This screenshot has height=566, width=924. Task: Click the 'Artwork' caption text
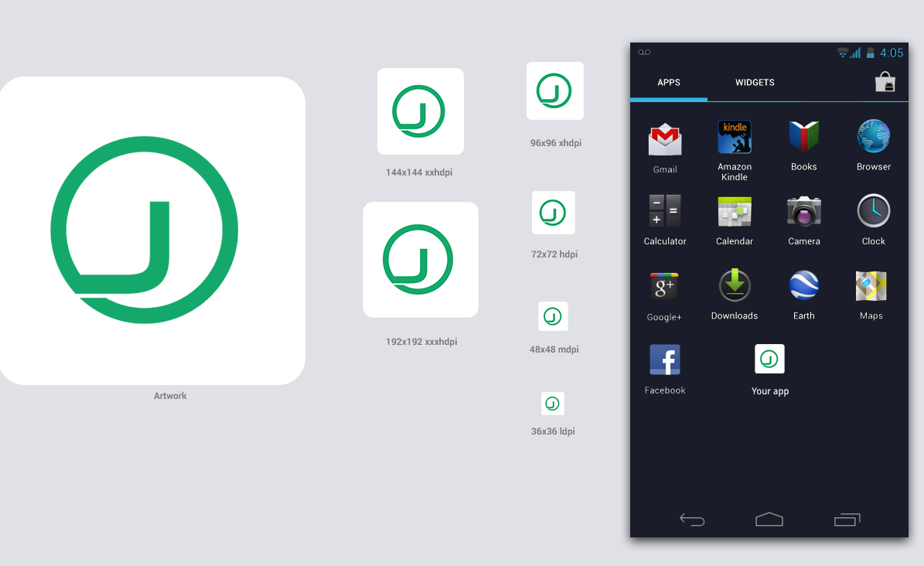169,396
